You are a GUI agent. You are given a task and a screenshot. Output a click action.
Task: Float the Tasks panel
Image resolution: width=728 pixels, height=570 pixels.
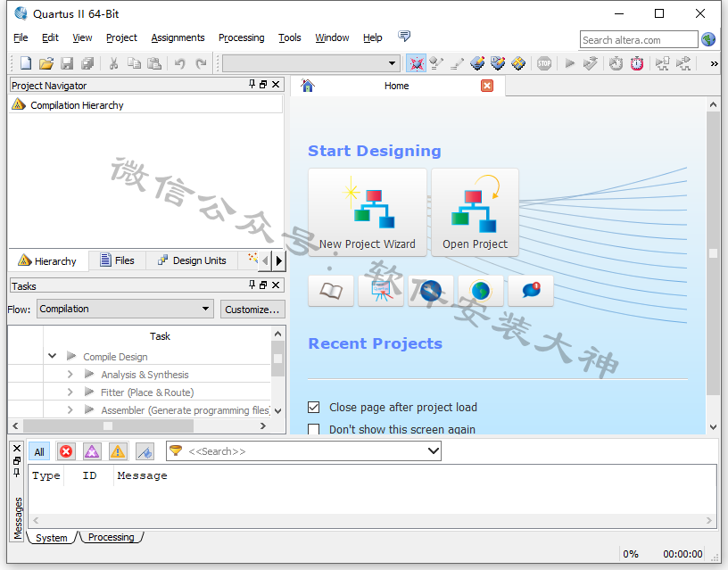(x=263, y=285)
